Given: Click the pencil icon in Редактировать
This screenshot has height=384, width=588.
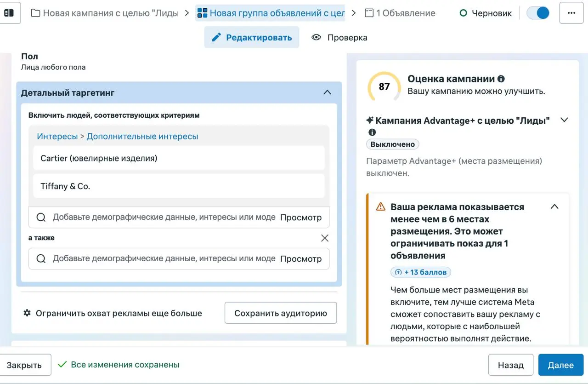Looking at the screenshot, I should pyautogui.click(x=216, y=37).
